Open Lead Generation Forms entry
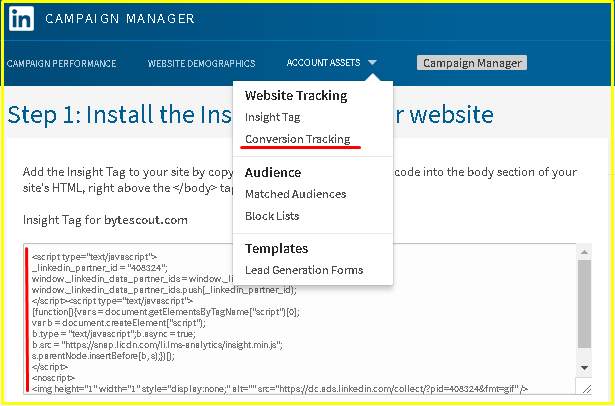 304,270
